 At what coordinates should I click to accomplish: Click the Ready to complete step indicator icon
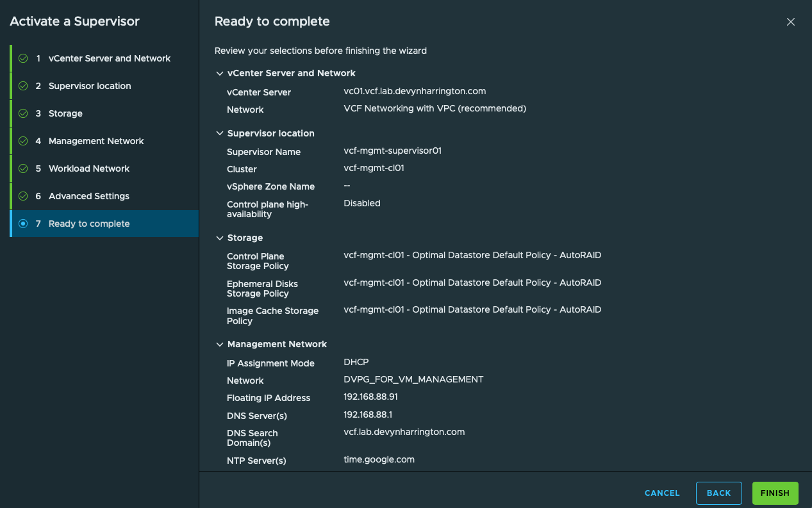click(x=23, y=224)
